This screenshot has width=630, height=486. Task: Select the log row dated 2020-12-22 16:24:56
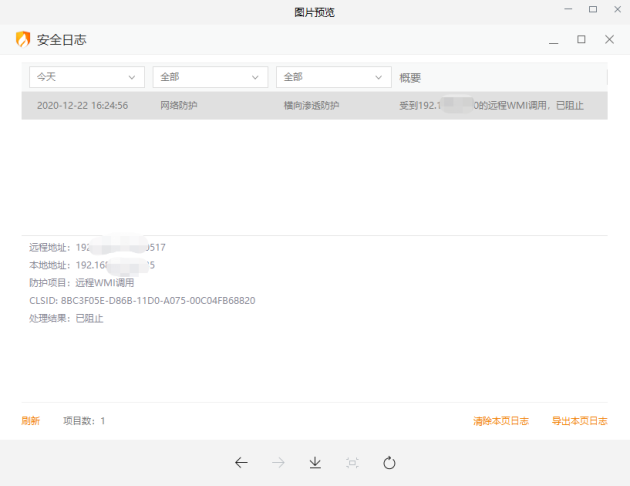pyautogui.click(x=315, y=105)
